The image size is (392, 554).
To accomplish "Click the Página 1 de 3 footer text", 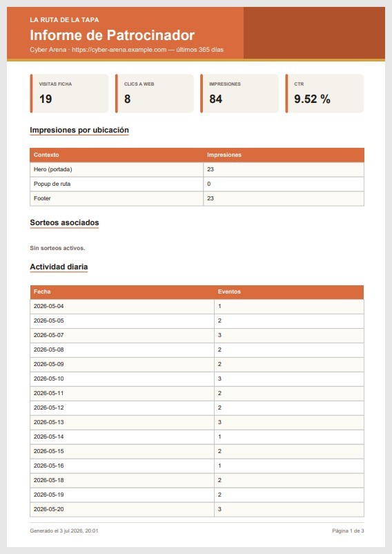I will coord(348,531).
